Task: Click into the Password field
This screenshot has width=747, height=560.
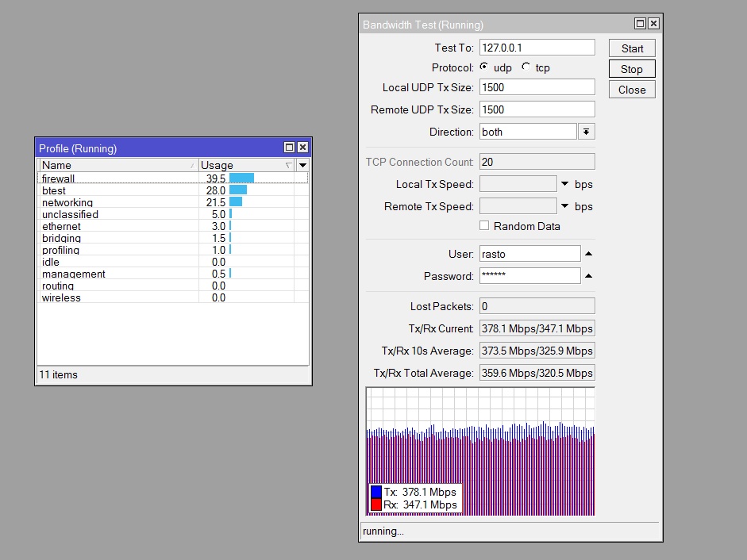Action: pos(530,276)
